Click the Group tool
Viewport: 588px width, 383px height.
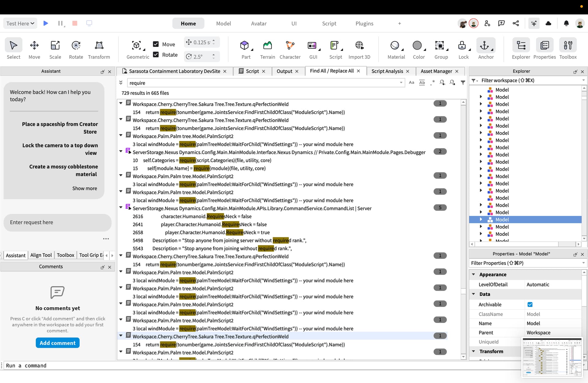(x=441, y=49)
